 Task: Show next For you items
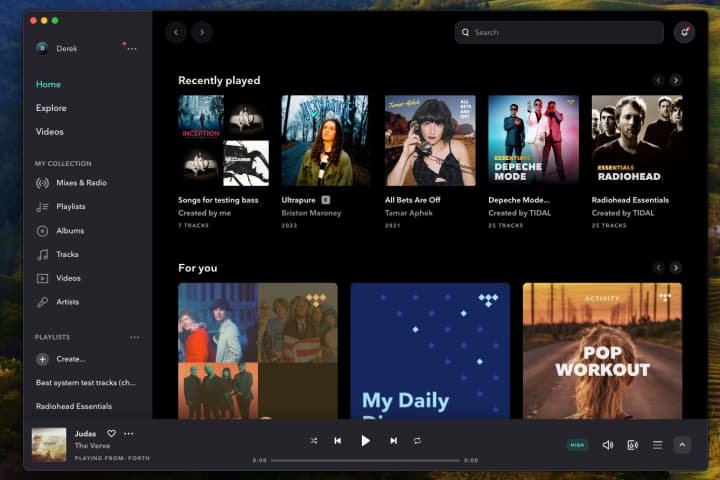(x=675, y=268)
